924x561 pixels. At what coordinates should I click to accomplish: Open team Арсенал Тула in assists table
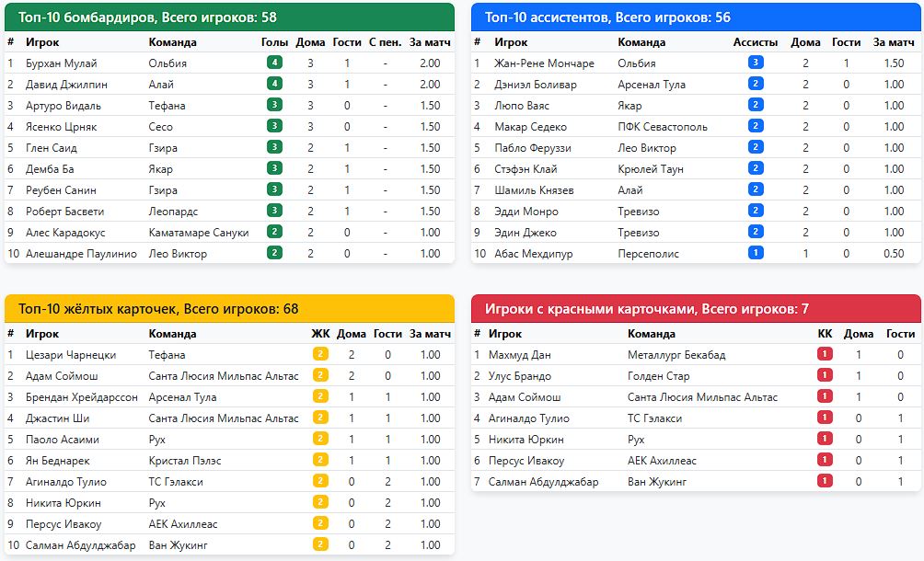click(652, 85)
